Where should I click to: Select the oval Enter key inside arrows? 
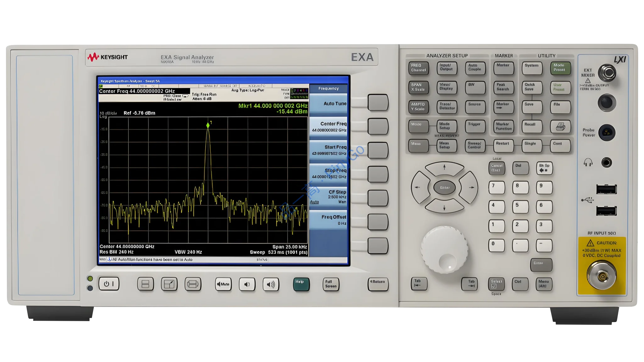445,187
